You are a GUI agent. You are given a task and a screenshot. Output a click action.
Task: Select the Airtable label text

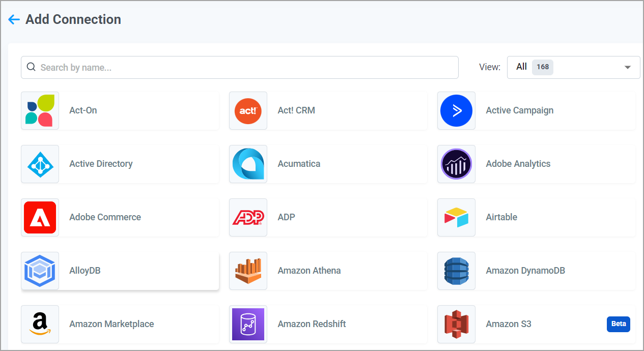pos(501,217)
